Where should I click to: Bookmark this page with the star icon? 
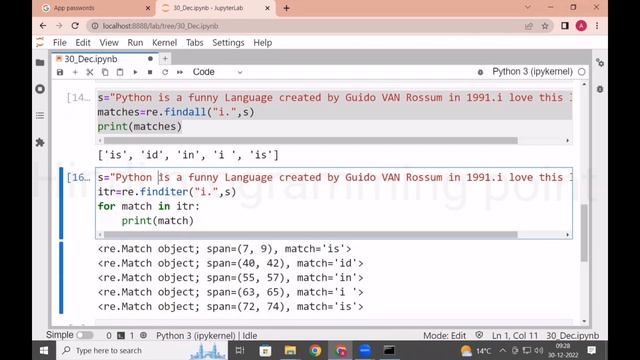[x=544, y=26]
